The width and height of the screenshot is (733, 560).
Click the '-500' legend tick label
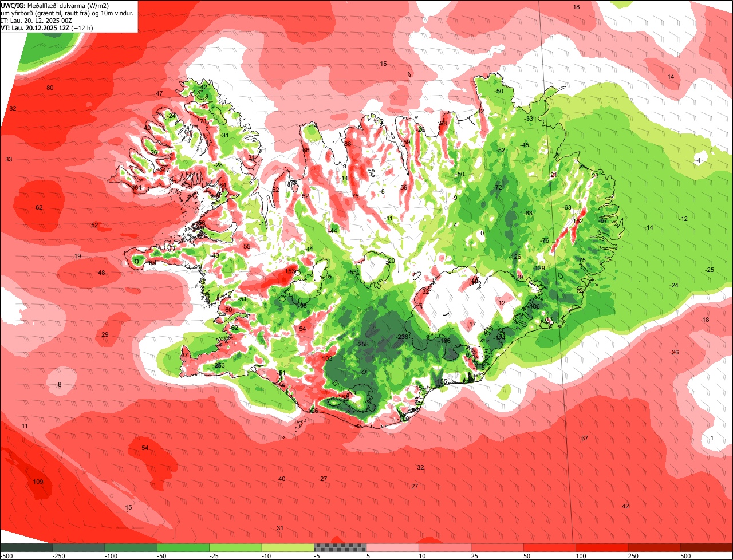[6, 556]
